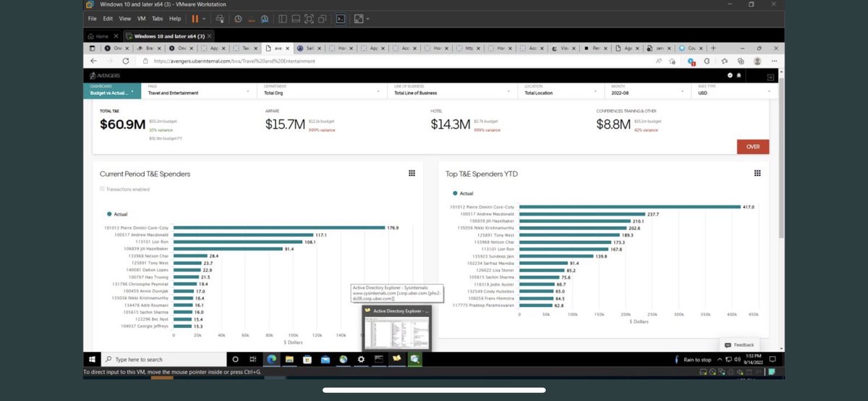This screenshot has height=401, width=868.
Task: Toggle the VMware sidebar library view icon
Action: click(x=283, y=18)
